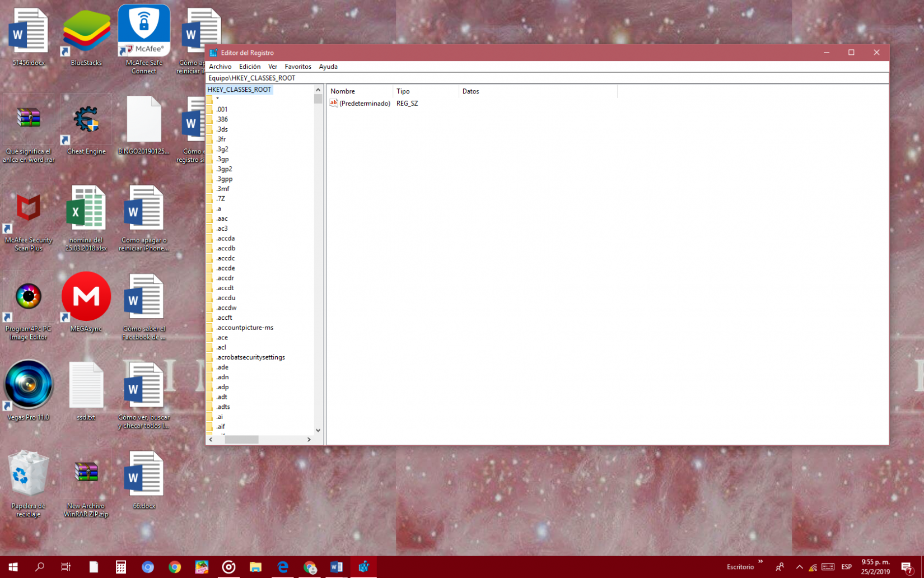The height and width of the screenshot is (578, 924).
Task: Open the Edición menu
Action: 249,67
